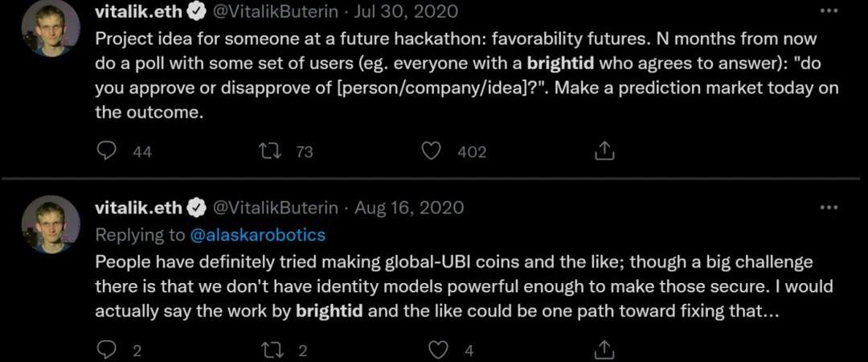Viewport: 868px width, 362px height.
Task: Click @VitalikButerin handle on second tweet
Action: (x=275, y=208)
